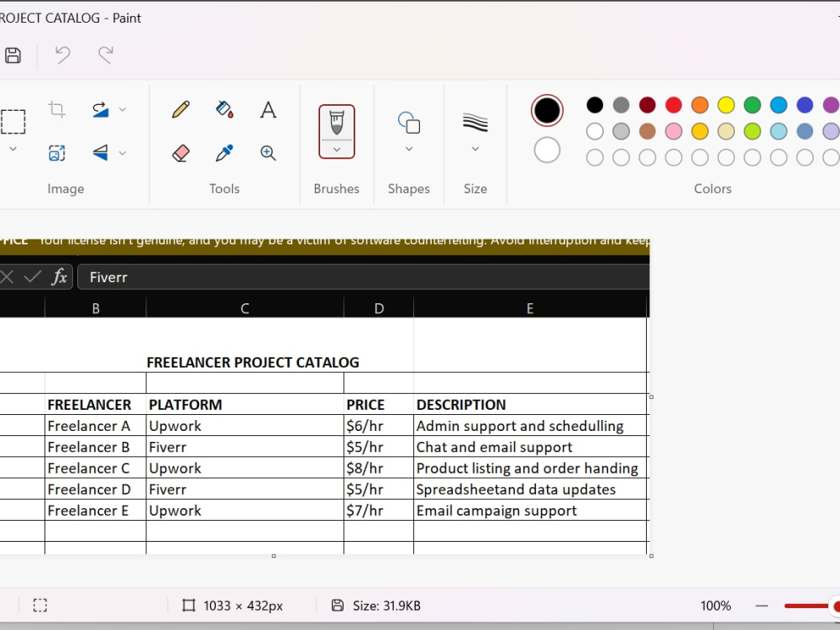This screenshot has width=840, height=630.
Task: Pick light gray from the palette
Action: [x=621, y=131]
